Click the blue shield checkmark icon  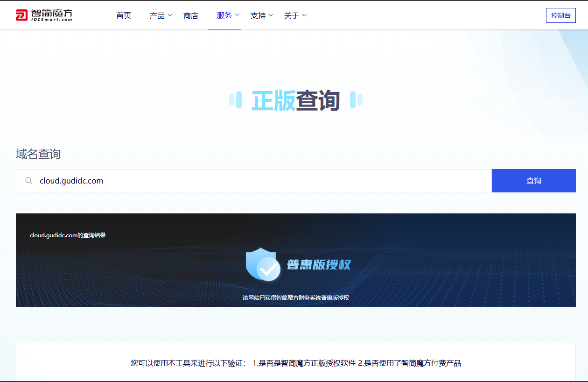pos(263,264)
